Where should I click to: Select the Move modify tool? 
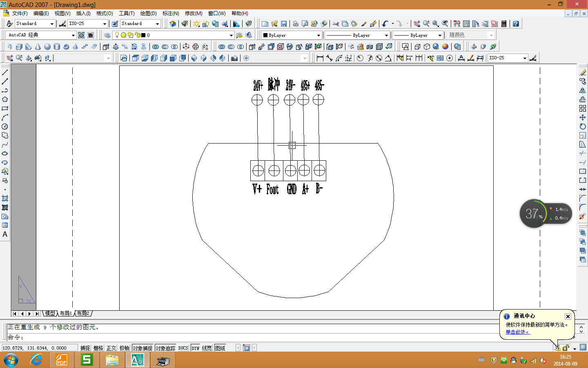(583, 117)
